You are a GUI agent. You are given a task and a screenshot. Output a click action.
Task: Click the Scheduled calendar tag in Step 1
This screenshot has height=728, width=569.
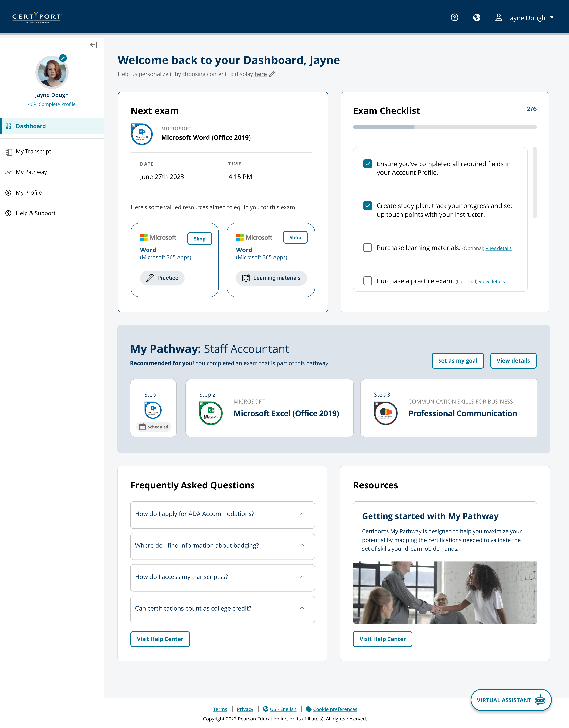pos(154,427)
